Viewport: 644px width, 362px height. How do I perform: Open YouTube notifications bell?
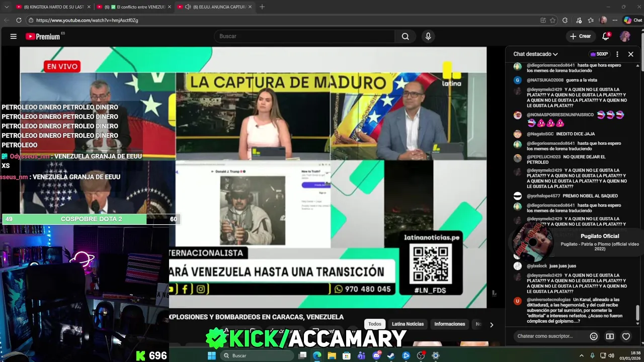click(606, 36)
